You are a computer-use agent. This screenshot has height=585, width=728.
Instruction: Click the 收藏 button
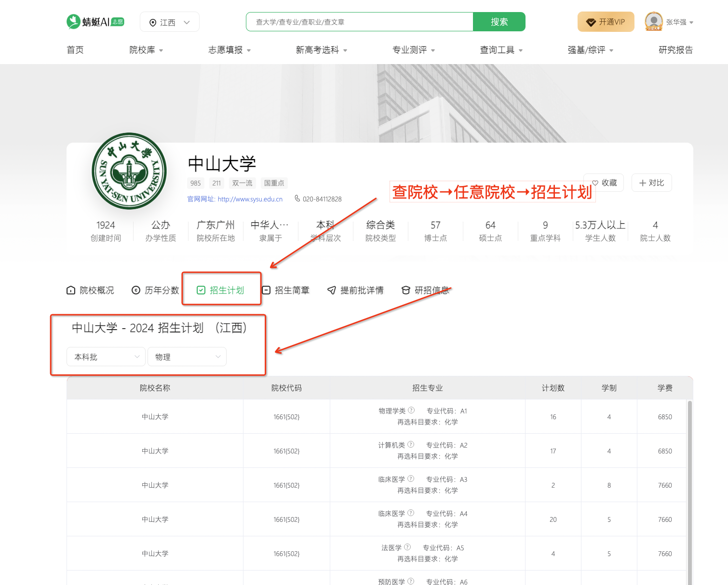604,183
